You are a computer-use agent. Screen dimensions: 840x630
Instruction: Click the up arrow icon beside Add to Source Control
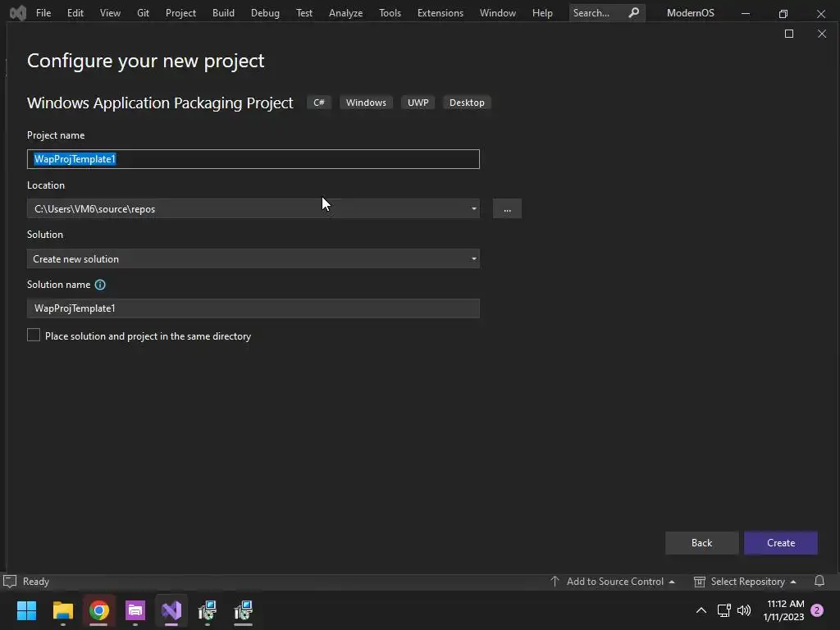pos(555,582)
